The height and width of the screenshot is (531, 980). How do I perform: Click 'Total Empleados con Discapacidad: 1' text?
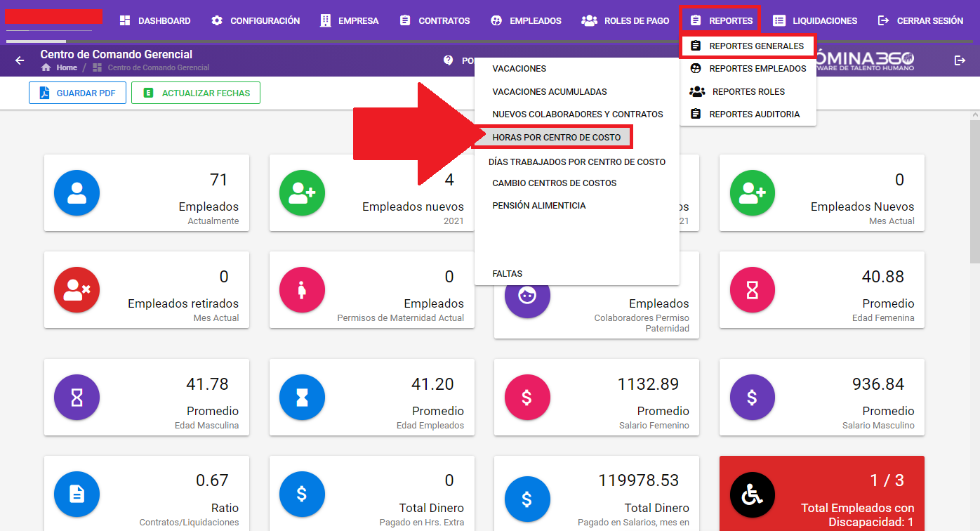(x=858, y=515)
